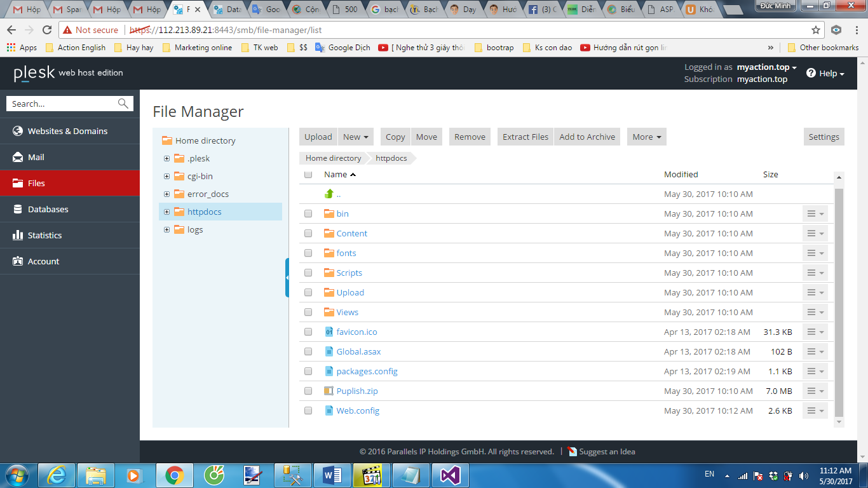Click the up-arrow parent directory icon
868x488 pixels.
[329, 194]
